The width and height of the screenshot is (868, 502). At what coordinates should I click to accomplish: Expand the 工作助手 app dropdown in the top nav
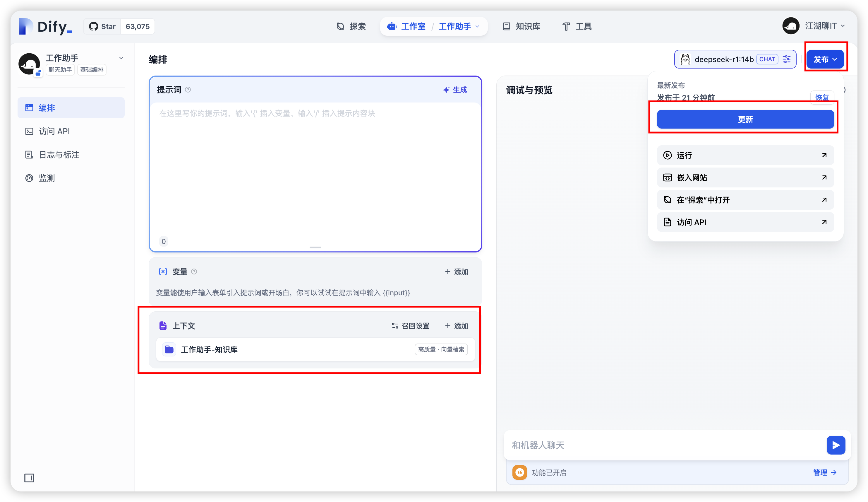(x=477, y=27)
